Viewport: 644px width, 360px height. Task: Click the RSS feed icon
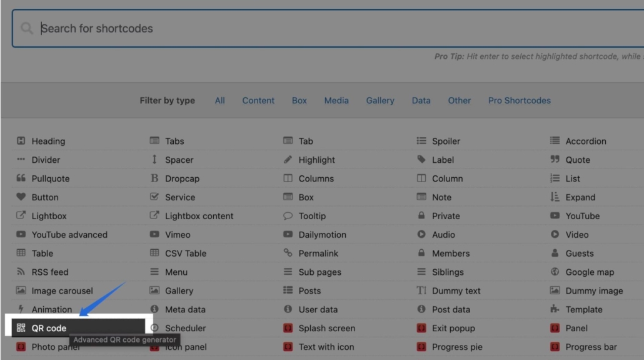point(21,272)
